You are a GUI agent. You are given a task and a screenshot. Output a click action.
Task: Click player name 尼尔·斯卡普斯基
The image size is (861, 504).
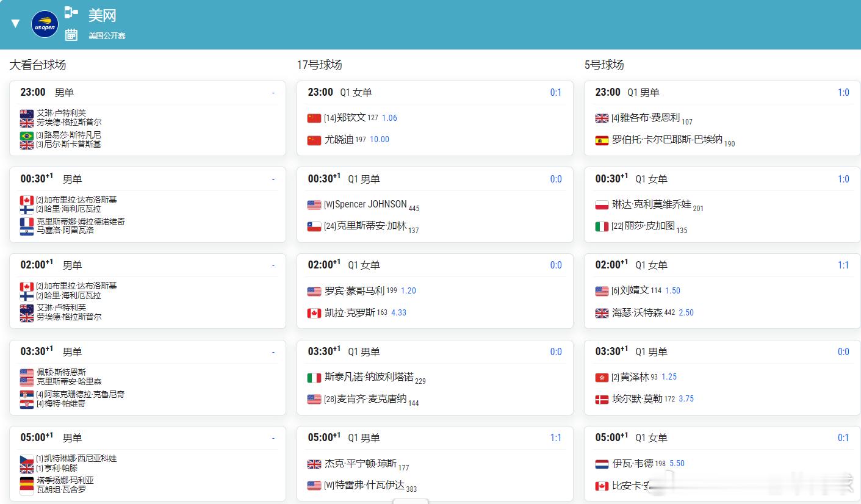point(73,145)
